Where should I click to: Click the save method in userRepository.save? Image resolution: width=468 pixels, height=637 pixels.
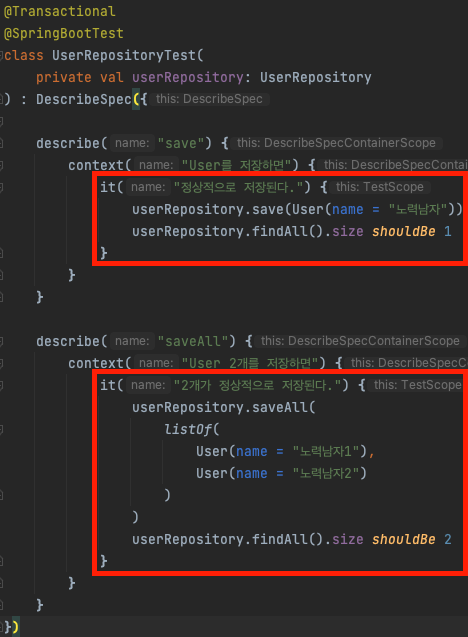click(268, 209)
